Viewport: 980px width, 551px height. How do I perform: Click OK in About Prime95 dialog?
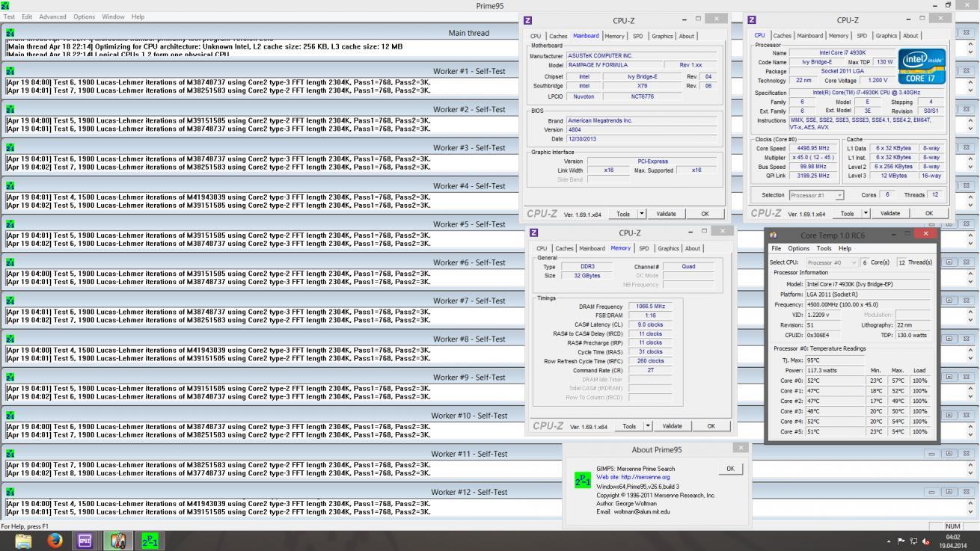click(730, 469)
